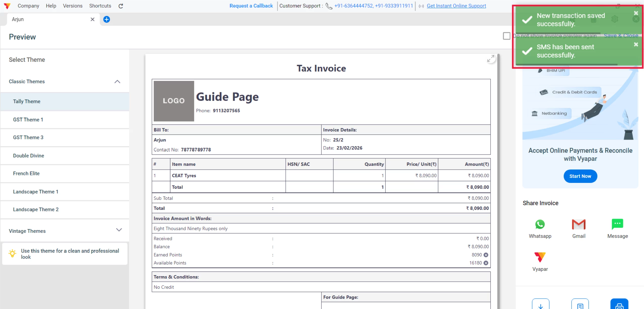This screenshot has height=309, width=644.
Task: Check 'Do not show invoice preview again'
Action: 506,36
